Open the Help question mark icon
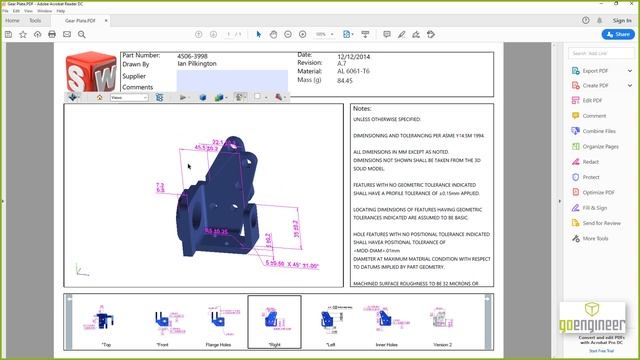 coord(586,20)
